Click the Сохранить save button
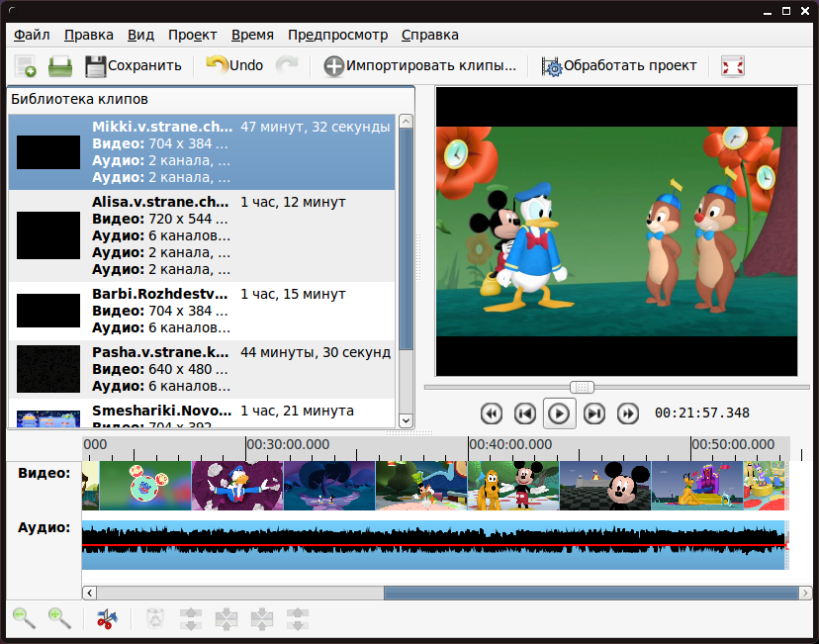Image resolution: width=819 pixels, height=644 pixels. click(134, 66)
